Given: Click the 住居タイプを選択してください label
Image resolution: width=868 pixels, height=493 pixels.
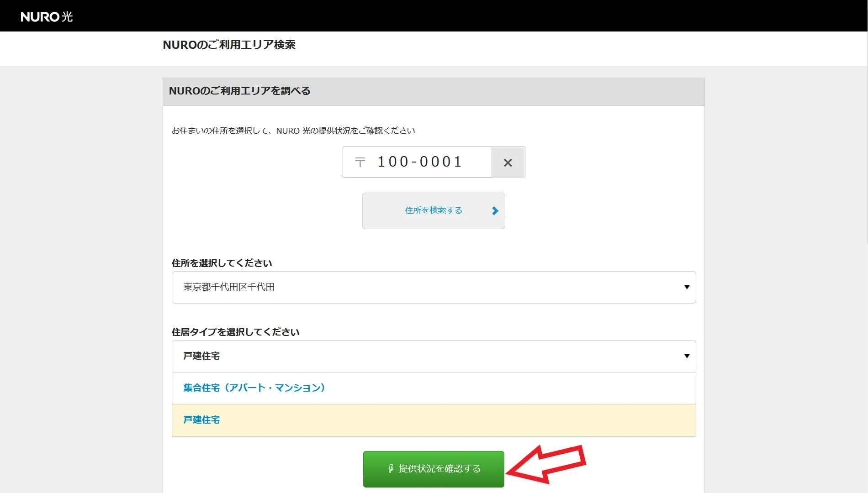Looking at the screenshot, I should click(x=235, y=332).
